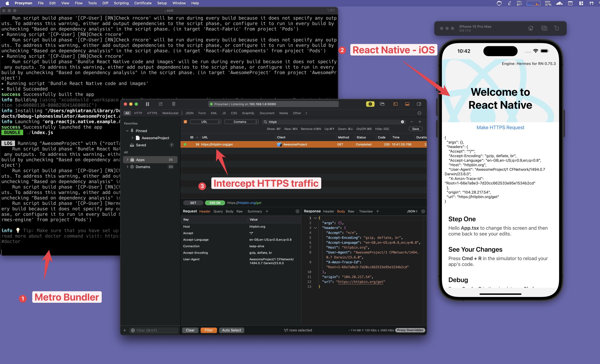Screen dimensions: 600x364
Task: Collapse the headers object at line 3
Action: point(315,228)
